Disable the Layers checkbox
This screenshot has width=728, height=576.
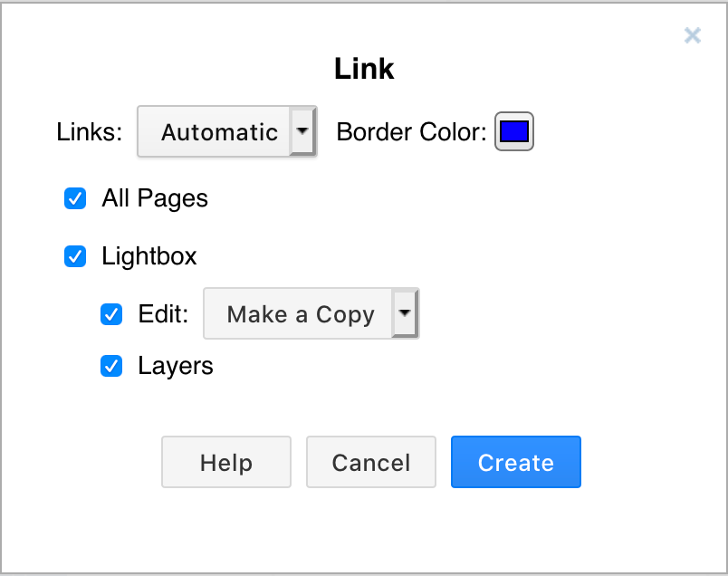click(111, 366)
